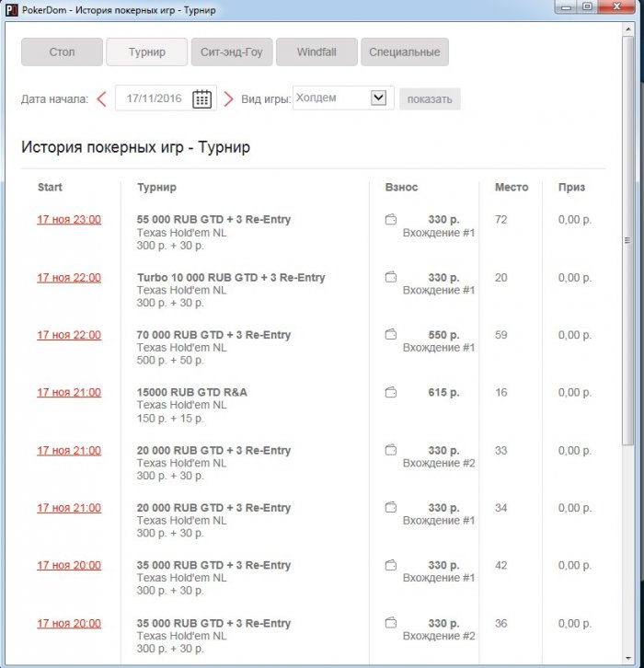Open 17 ноя 22:00 link for 70 000 RUB
The image size is (644, 668).
tap(69, 335)
